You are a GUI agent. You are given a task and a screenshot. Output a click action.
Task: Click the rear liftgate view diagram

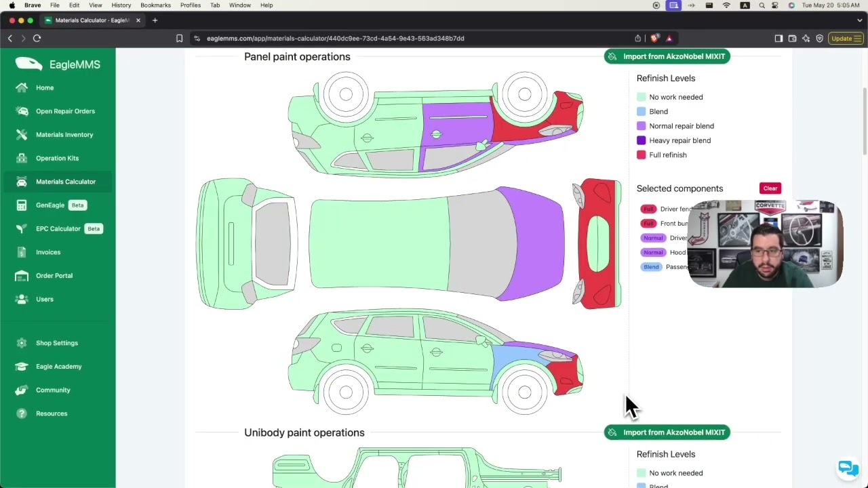(x=246, y=244)
